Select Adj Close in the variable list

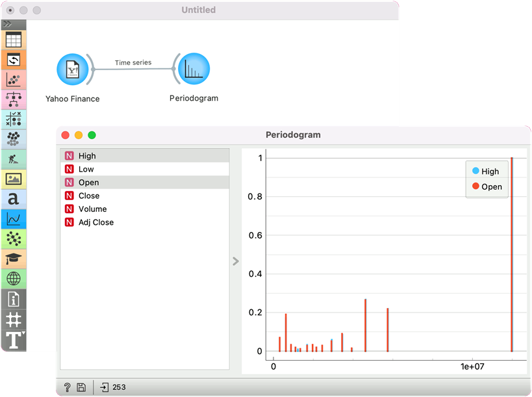(x=145, y=222)
